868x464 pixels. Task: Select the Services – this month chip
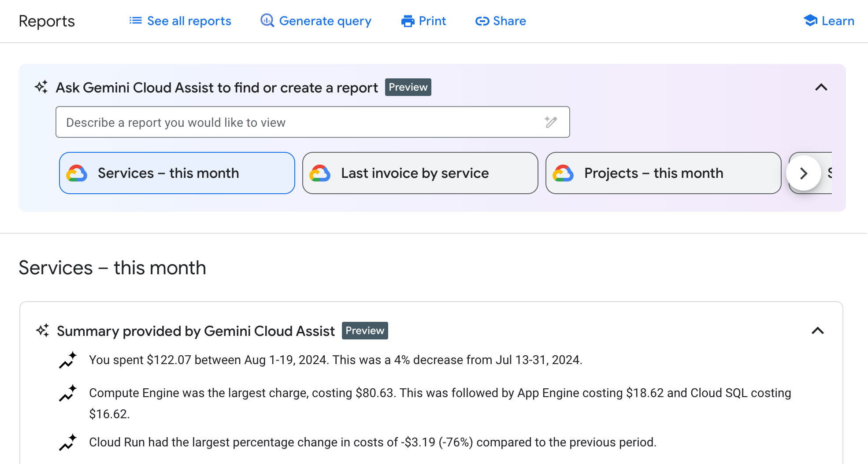pyautogui.click(x=177, y=173)
